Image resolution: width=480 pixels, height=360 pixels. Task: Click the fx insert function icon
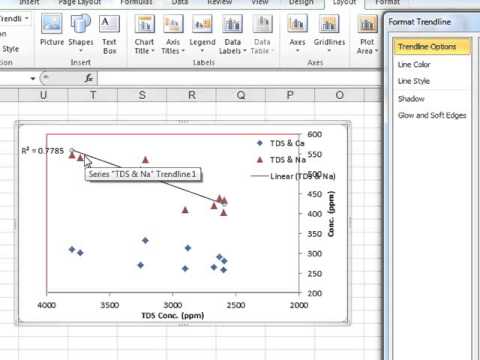(89, 78)
